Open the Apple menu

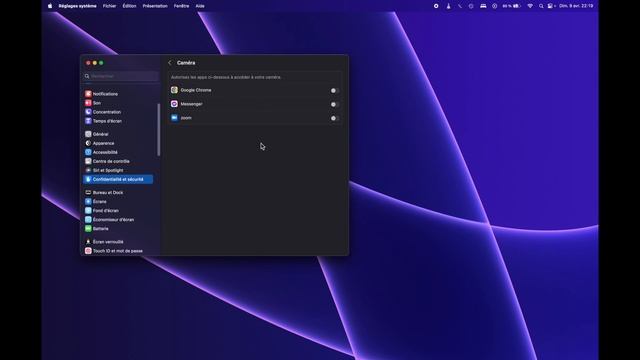(x=50, y=6)
